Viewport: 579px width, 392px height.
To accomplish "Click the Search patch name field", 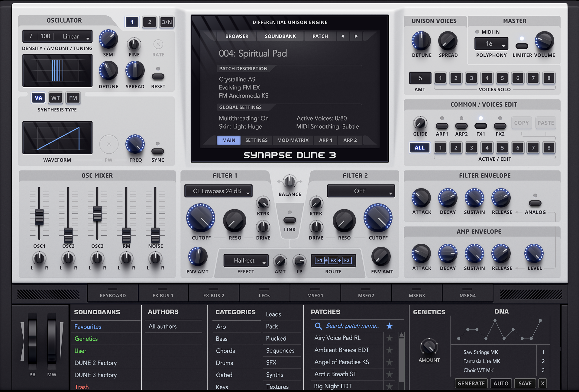I will tap(352, 326).
